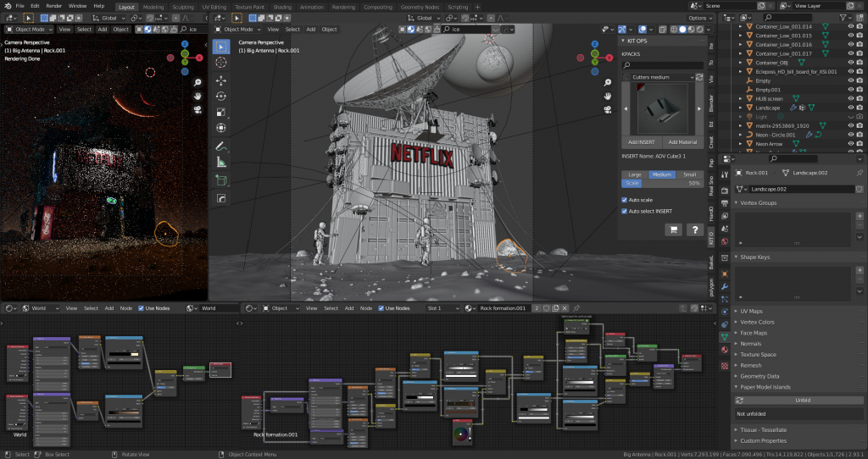Adjust the KIT OPS Scale 50% slider
This screenshot has width=868, height=459.
point(662,183)
